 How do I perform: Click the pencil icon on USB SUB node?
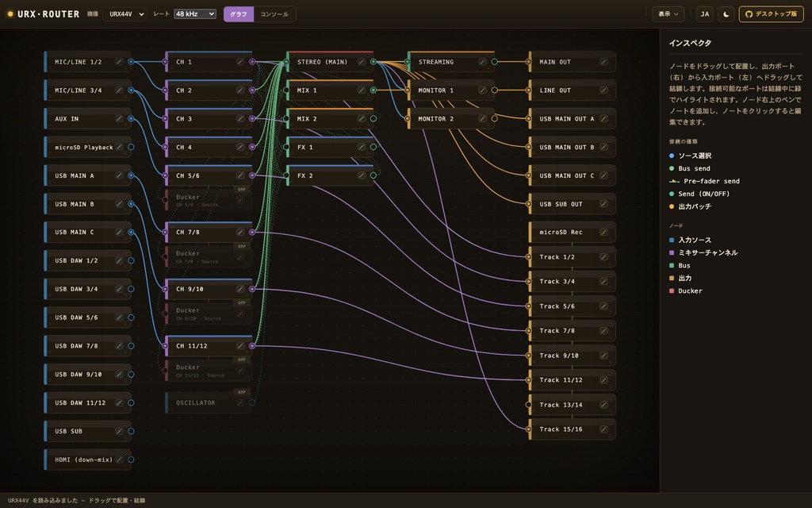coord(119,431)
